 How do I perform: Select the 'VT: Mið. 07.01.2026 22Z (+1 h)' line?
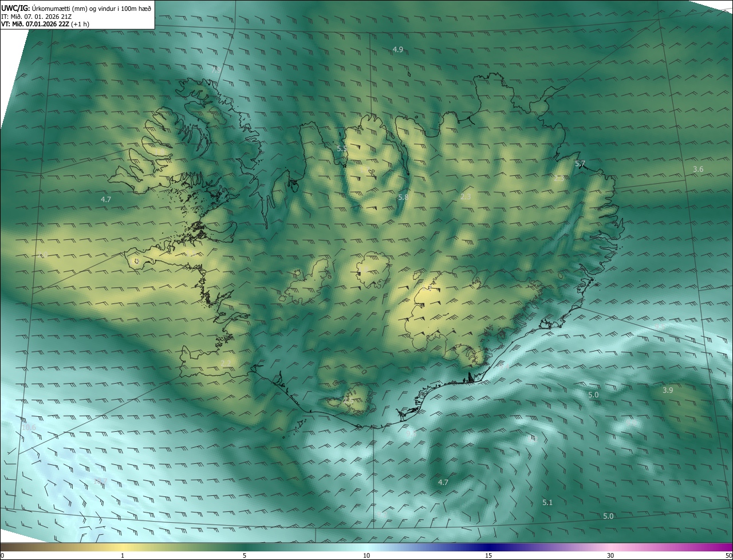click(x=45, y=24)
